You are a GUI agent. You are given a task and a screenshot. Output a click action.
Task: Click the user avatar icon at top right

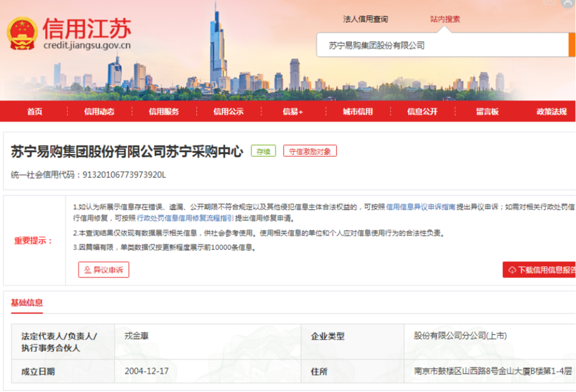[568, 3]
